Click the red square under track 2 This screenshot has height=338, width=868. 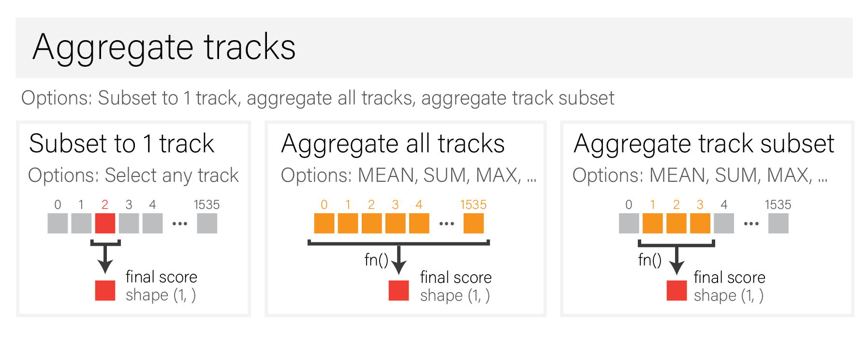click(105, 223)
